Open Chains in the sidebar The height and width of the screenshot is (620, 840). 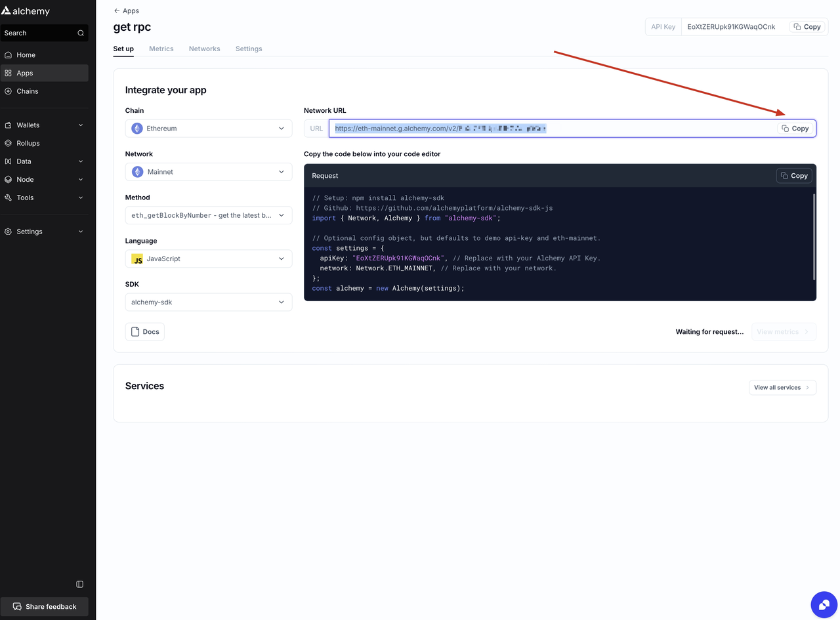pos(28,91)
